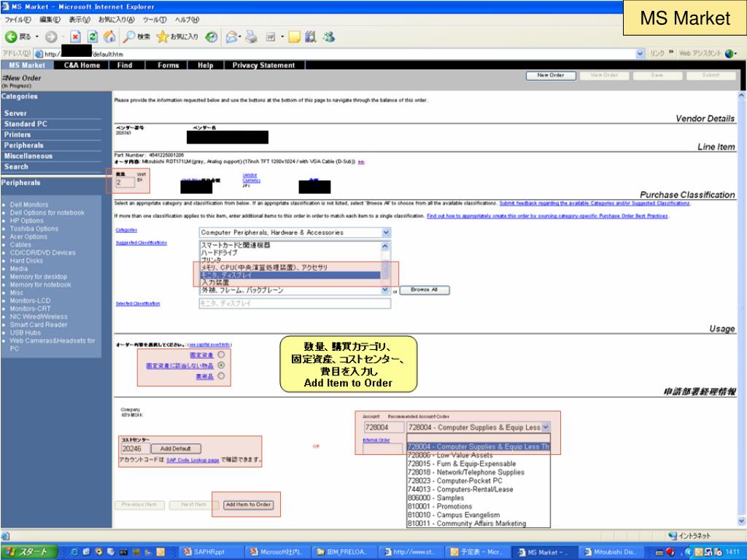747x560 pixels.
Task: Open the Dell Monitors sidebar link
Action: (x=29, y=205)
